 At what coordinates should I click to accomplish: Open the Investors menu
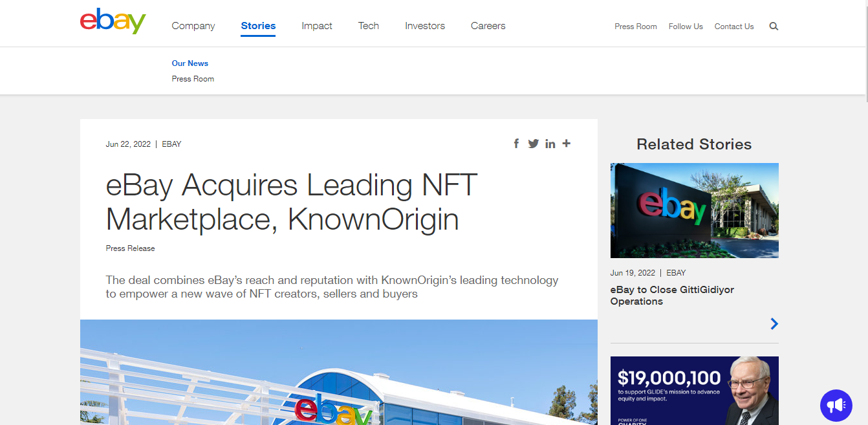tap(425, 26)
